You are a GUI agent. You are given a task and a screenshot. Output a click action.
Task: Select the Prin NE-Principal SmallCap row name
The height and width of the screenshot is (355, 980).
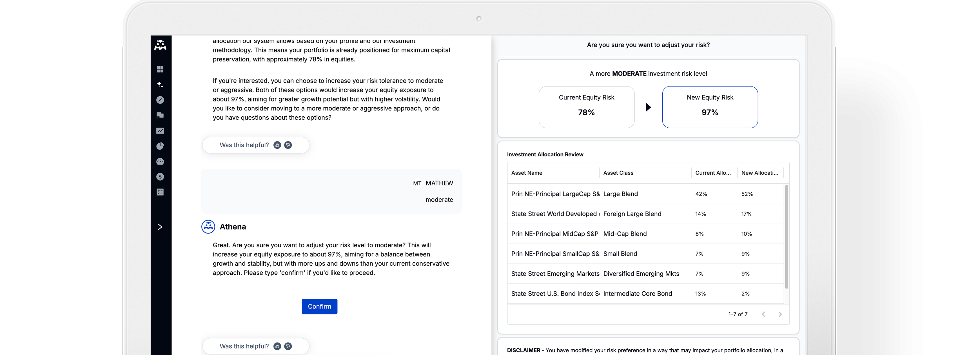(555, 254)
